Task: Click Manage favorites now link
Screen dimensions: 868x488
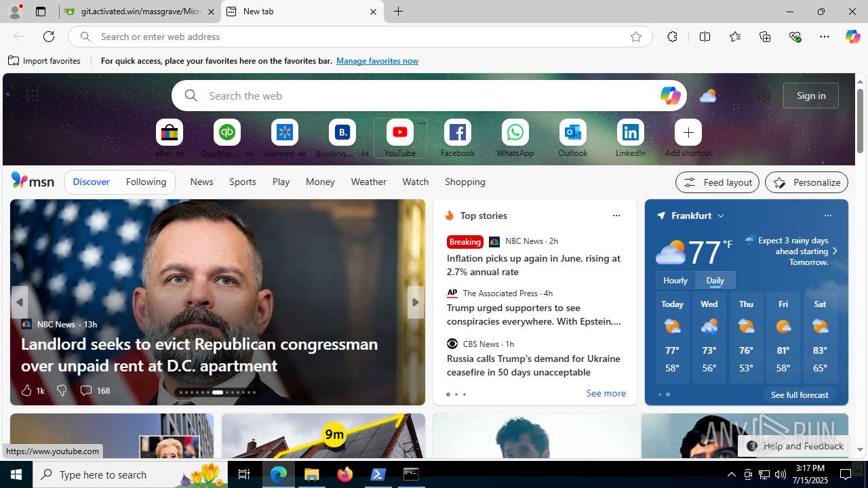Action: pos(377,61)
